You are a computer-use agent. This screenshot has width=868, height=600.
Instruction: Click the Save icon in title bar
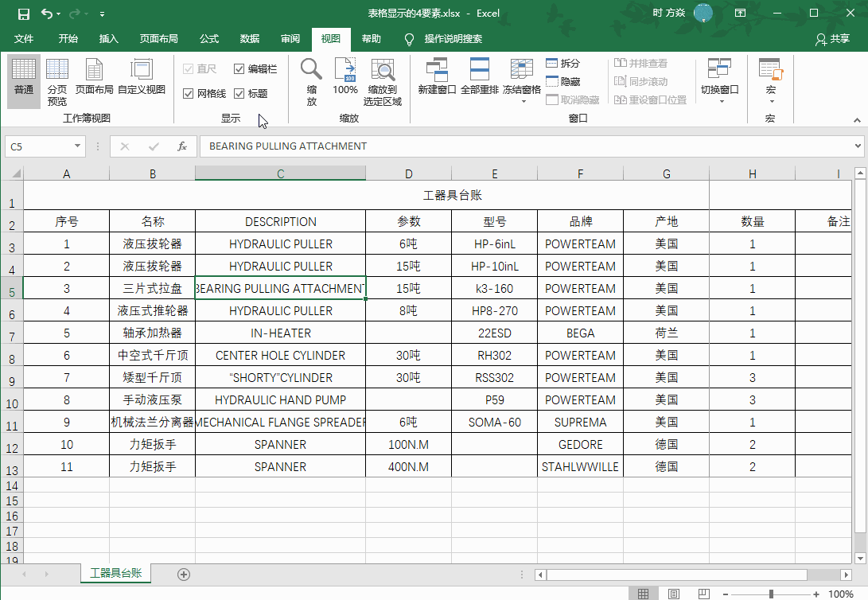23,14
